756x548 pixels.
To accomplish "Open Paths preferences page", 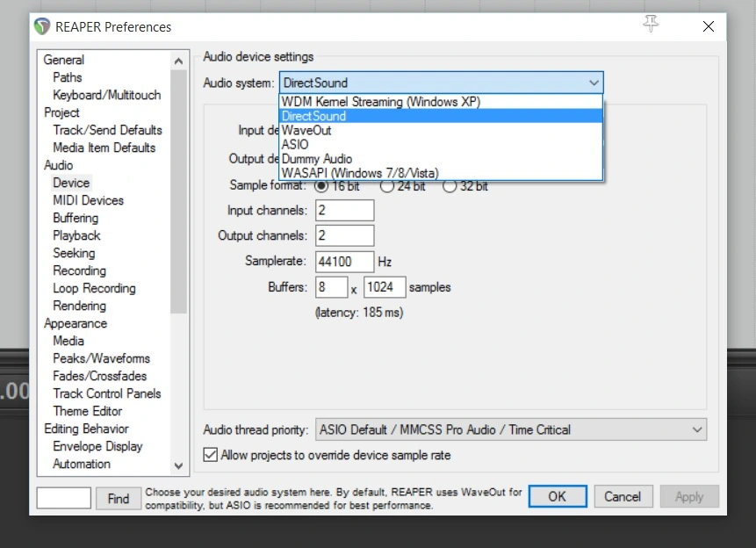I will (68, 77).
